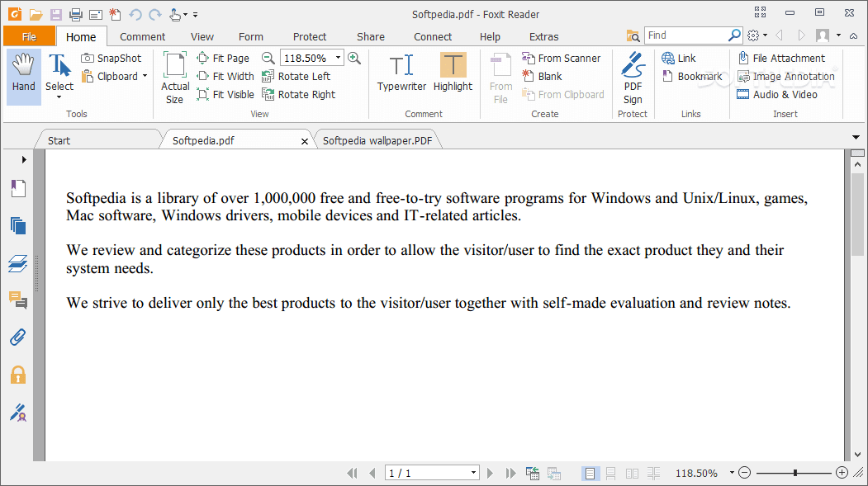Go to the last page

pos(510,474)
